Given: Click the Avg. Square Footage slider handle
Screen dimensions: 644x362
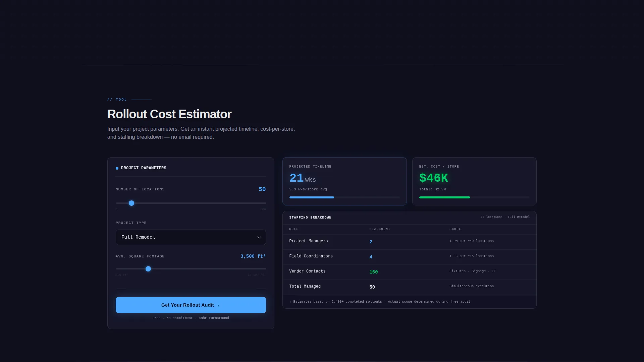Looking at the screenshot, I should pos(148,269).
